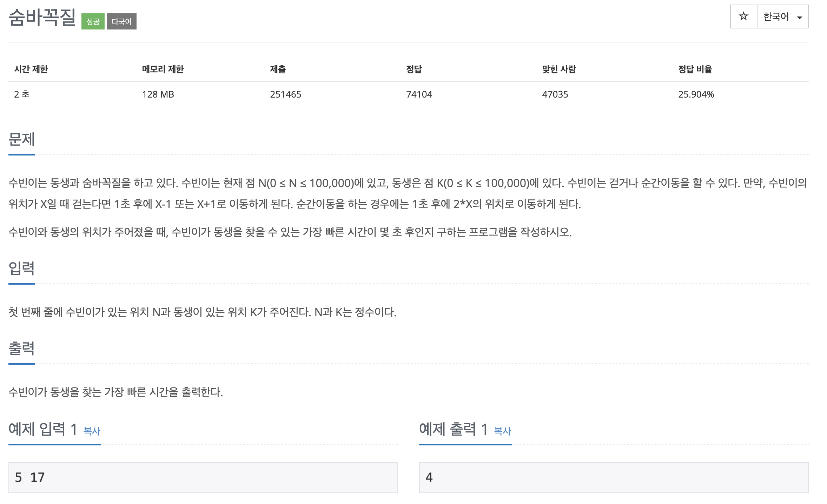Click the accepted count 74104
Image resolution: width=827 pixels, height=504 pixels.
pyautogui.click(x=419, y=94)
